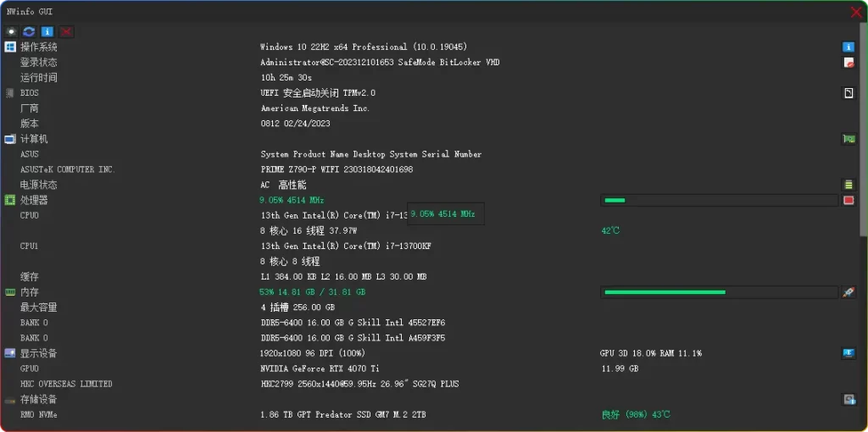This screenshot has width=868, height=432.
Task: Select the 处理器 section header
Action: click(34, 200)
